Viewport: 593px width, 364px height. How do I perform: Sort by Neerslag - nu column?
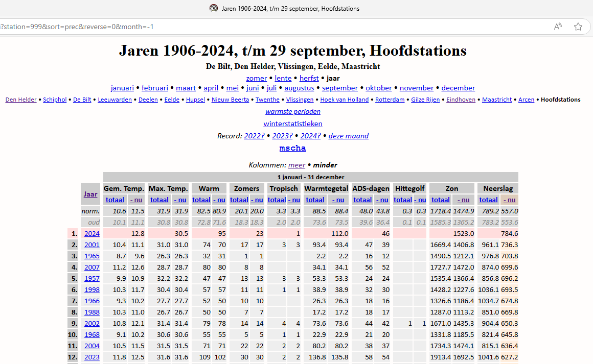pyautogui.click(x=509, y=200)
